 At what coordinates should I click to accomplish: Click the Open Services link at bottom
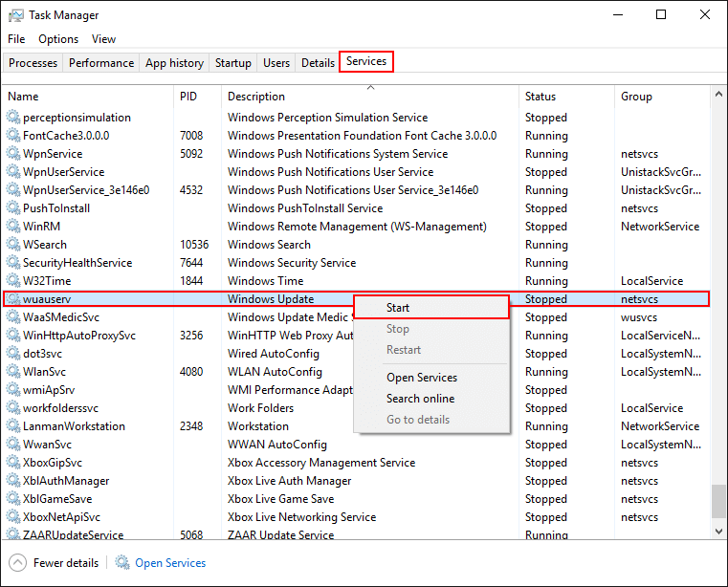tap(170, 562)
